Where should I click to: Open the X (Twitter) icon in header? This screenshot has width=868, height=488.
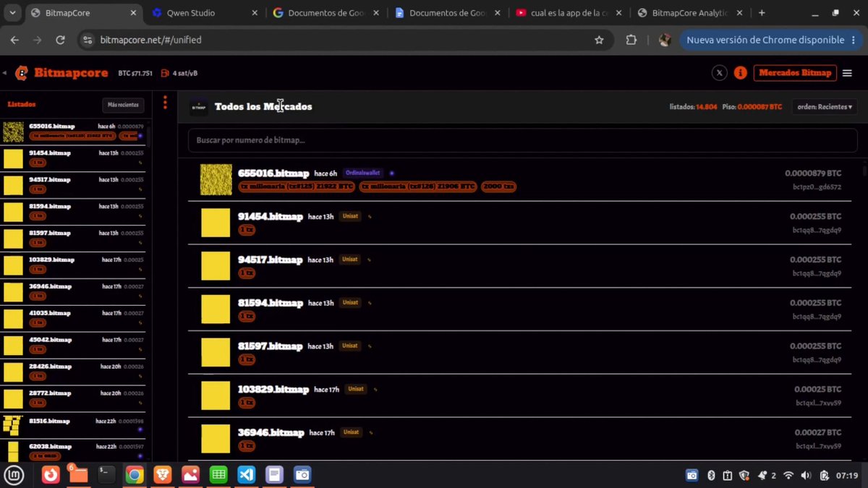click(719, 73)
